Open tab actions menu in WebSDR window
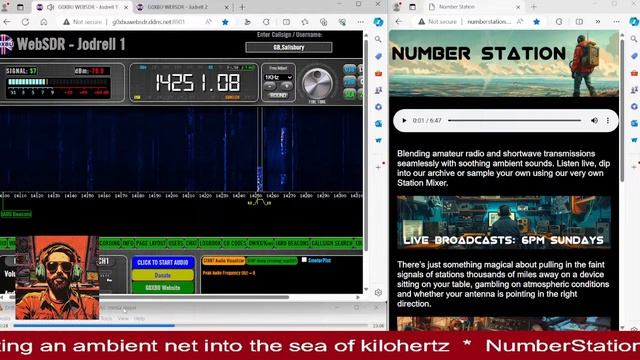The width and height of the screenshot is (640, 360). (x=20, y=7)
